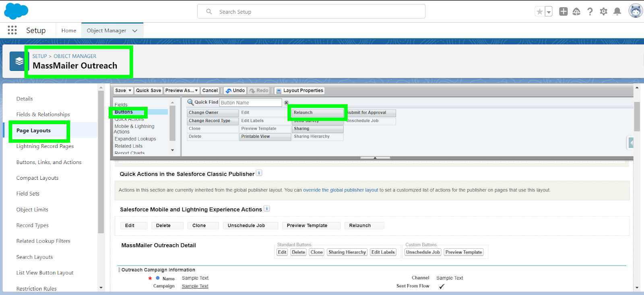Click the Undo button

coord(235,91)
